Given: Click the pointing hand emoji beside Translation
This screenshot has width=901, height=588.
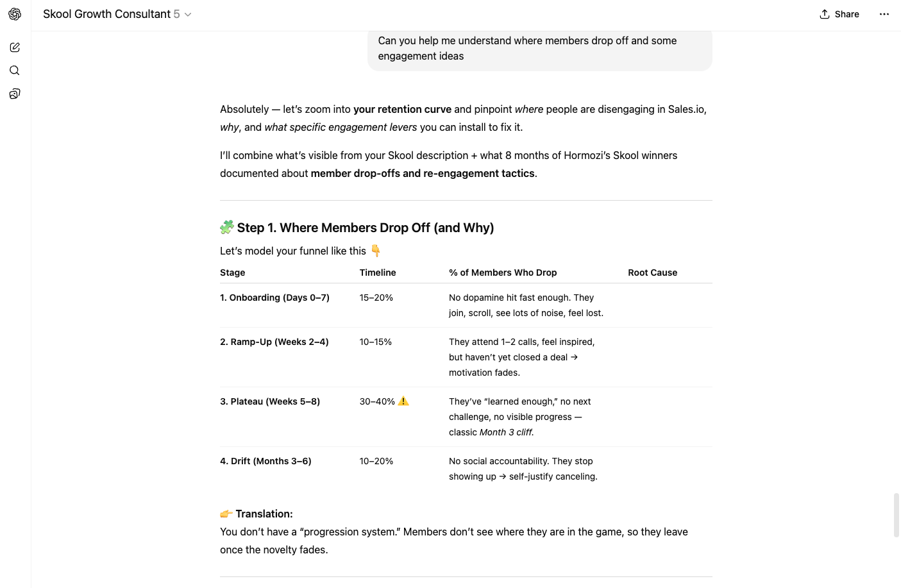Looking at the screenshot, I should [x=226, y=514].
